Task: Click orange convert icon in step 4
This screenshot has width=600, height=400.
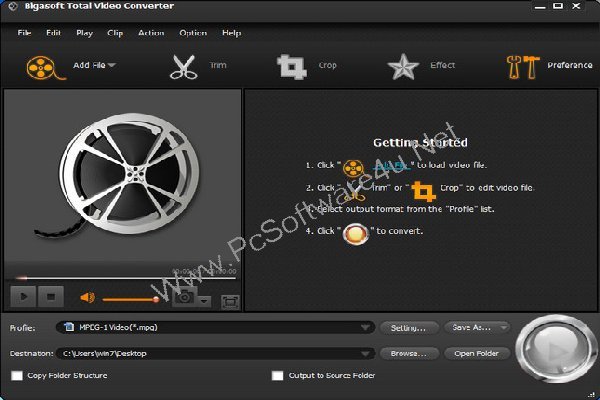Action: (355, 233)
